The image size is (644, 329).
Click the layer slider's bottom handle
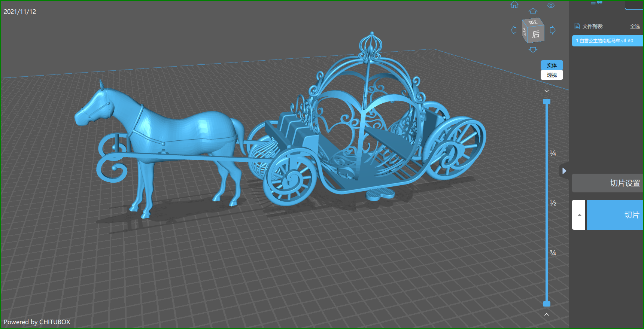point(547,304)
